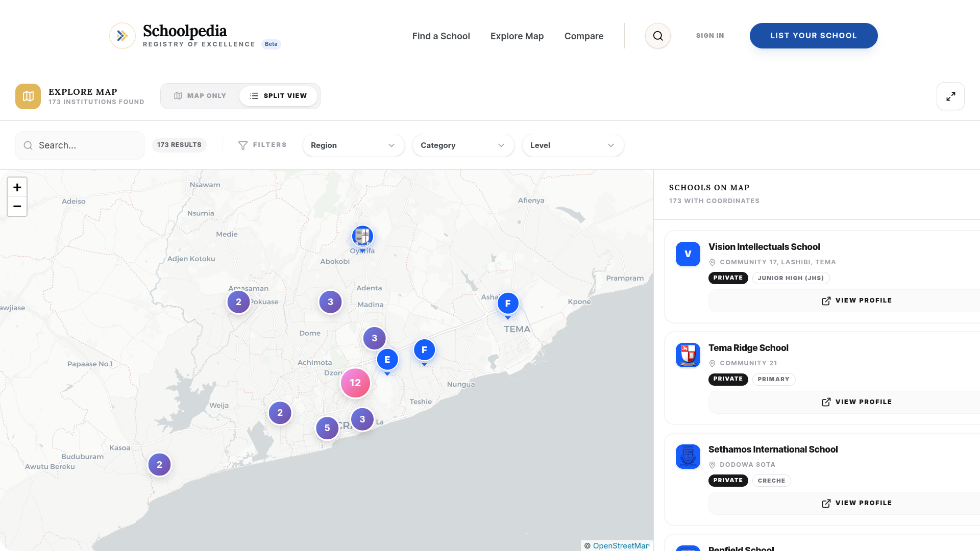Viewport: 980px width, 551px height.
Task: Open the Region dropdown
Action: [x=353, y=145]
